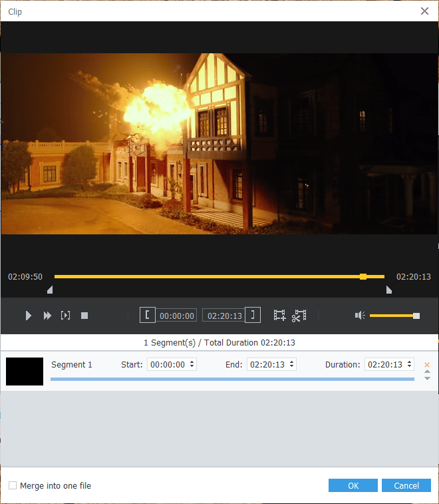Click End time stepper arrows
Image resolution: width=439 pixels, height=504 pixels.
pos(291,364)
